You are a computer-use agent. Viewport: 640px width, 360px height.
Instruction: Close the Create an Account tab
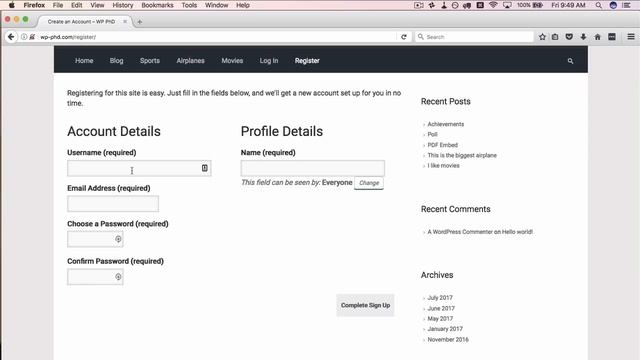click(x=125, y=22)
